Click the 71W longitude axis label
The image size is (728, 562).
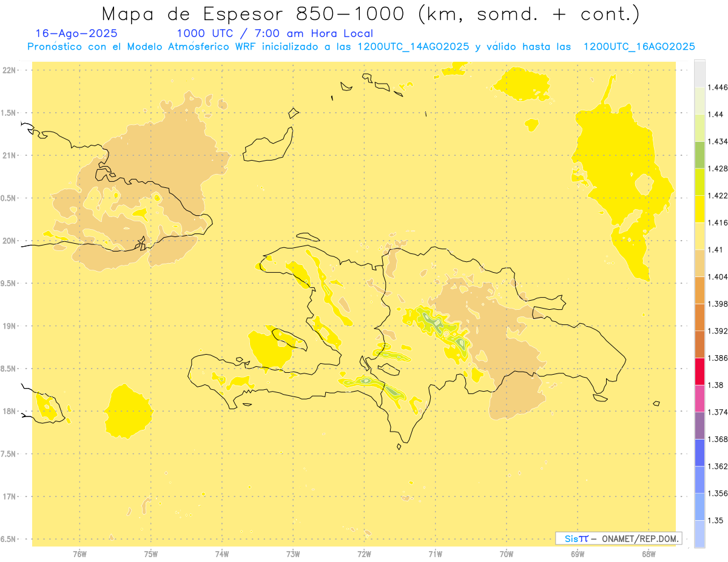pyautogui.click(x=435, y=554)
